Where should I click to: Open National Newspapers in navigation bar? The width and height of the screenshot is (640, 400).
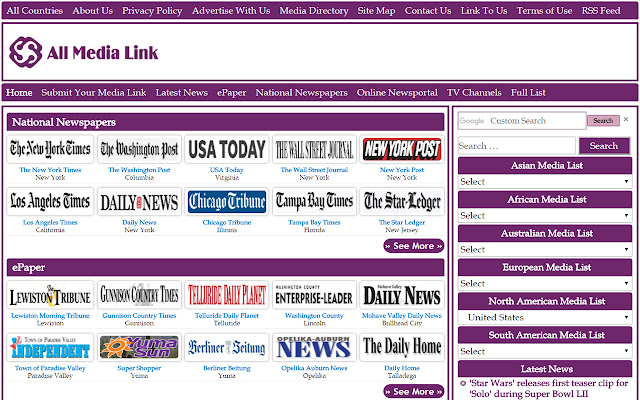[x=302, y=93]
